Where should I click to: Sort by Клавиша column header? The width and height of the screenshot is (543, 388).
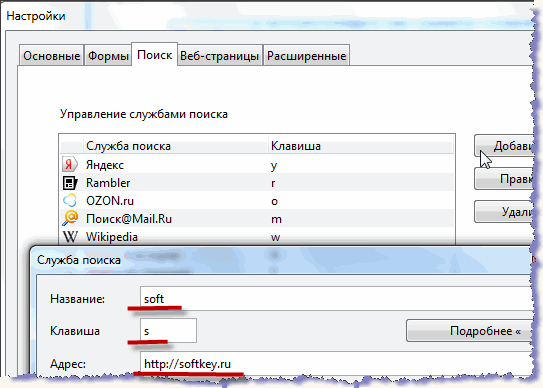point(360,146)
